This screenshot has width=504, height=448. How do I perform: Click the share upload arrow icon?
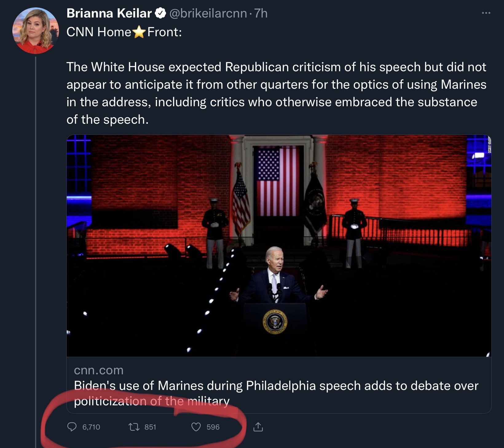pos(258,427)
